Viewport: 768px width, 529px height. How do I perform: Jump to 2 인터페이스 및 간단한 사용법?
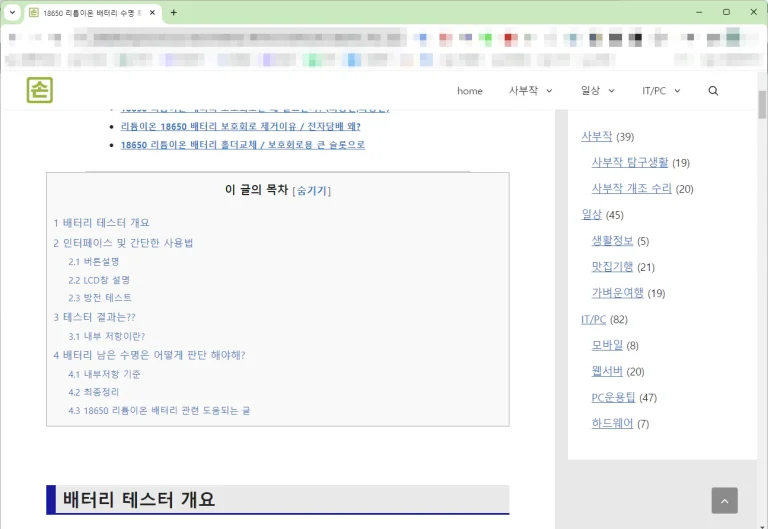(123, 243)
